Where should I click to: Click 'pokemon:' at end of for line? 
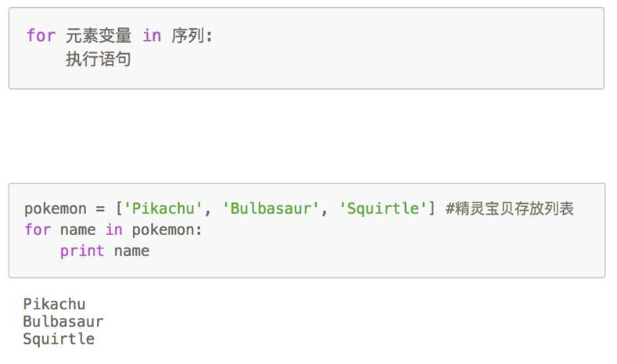pos(167,230)
